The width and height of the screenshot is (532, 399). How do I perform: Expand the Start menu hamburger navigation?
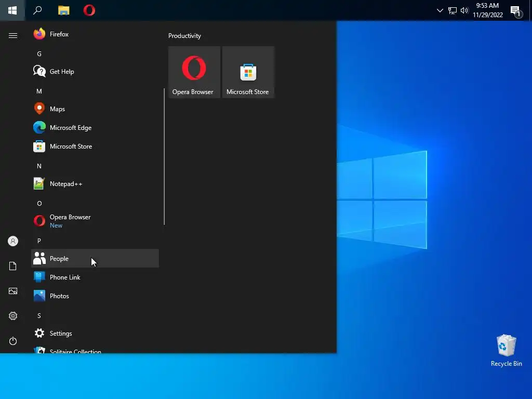[13, 35]
